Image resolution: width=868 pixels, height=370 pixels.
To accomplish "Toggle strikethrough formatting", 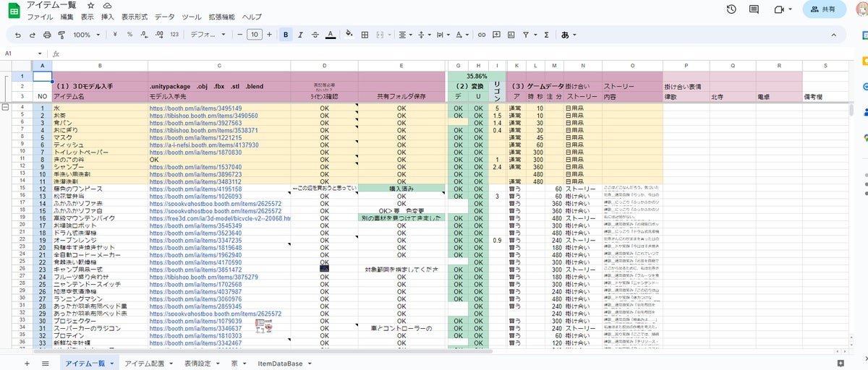I will [315, 35].
